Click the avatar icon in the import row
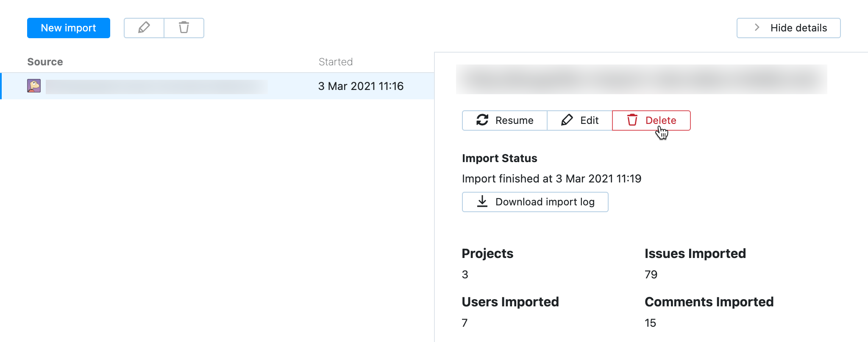 tap(34, 86)
